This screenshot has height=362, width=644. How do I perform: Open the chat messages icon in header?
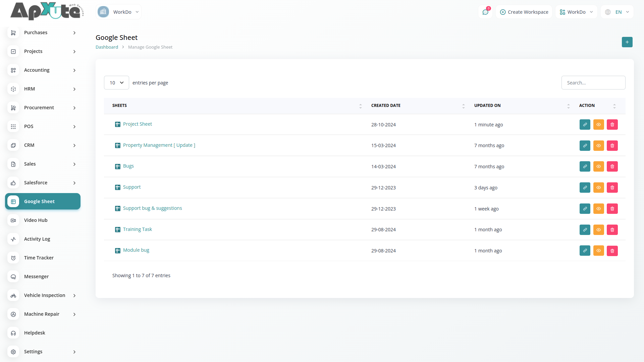(x=485, y=12)
